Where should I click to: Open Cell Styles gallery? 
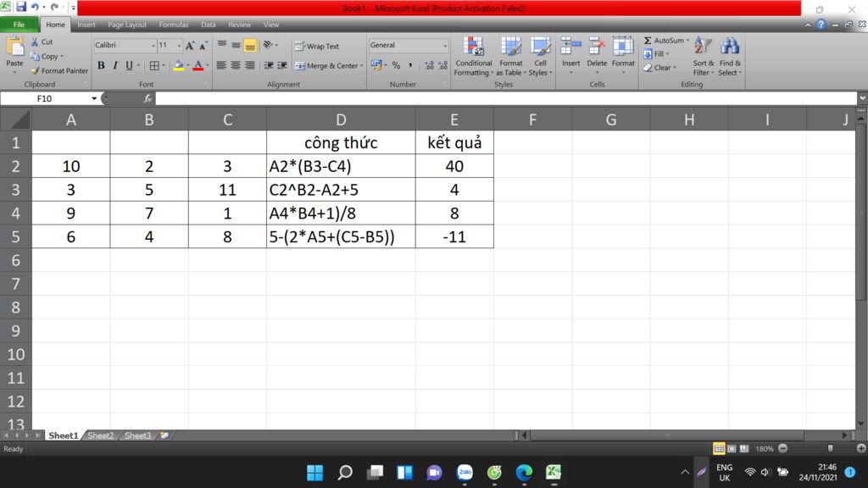[x=540, y=57]
